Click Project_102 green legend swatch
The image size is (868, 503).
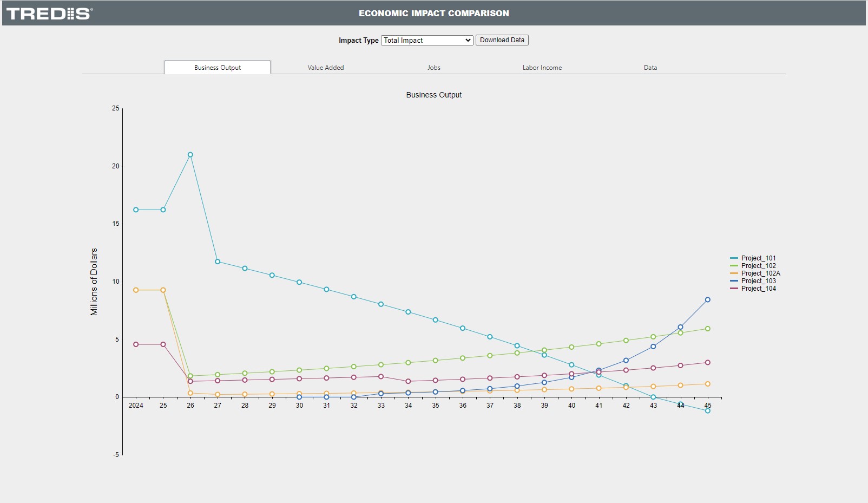[x=734, y=266]
